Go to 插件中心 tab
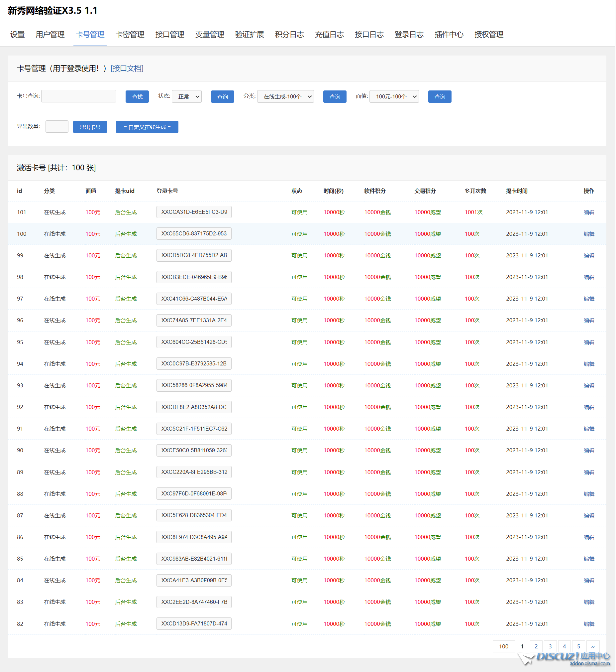 449,34
